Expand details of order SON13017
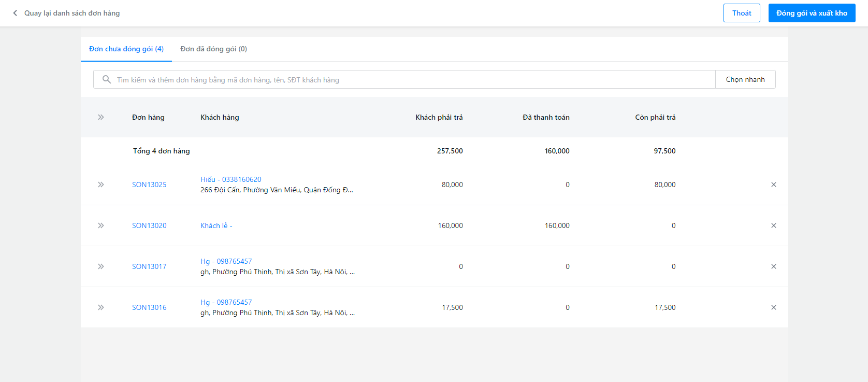The width and height of the screenshot is (868, 382). (101, 266)
